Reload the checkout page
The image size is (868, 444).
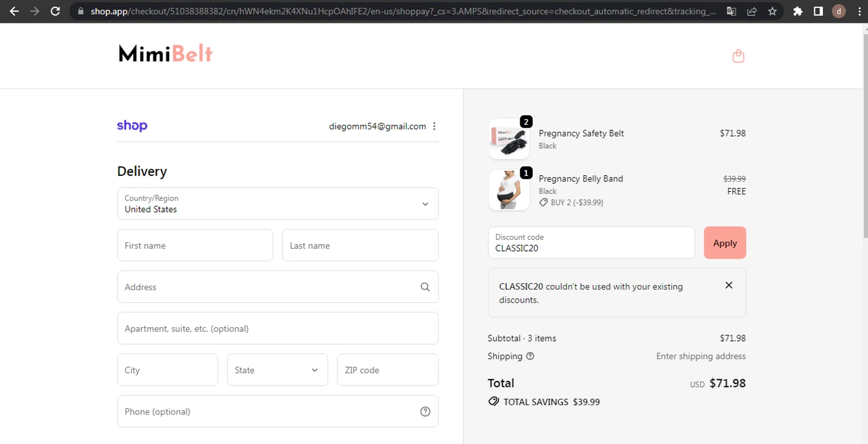click(56, 11)
